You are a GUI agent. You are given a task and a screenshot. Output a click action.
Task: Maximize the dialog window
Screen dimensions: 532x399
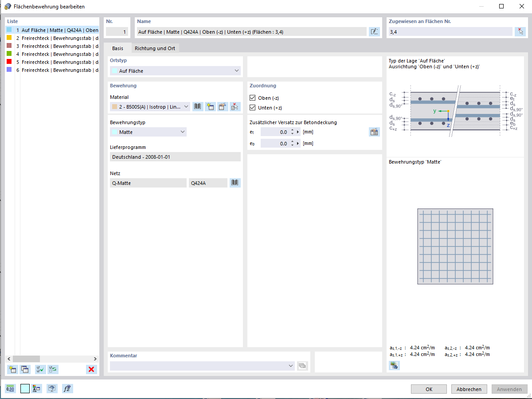[501, 7]
